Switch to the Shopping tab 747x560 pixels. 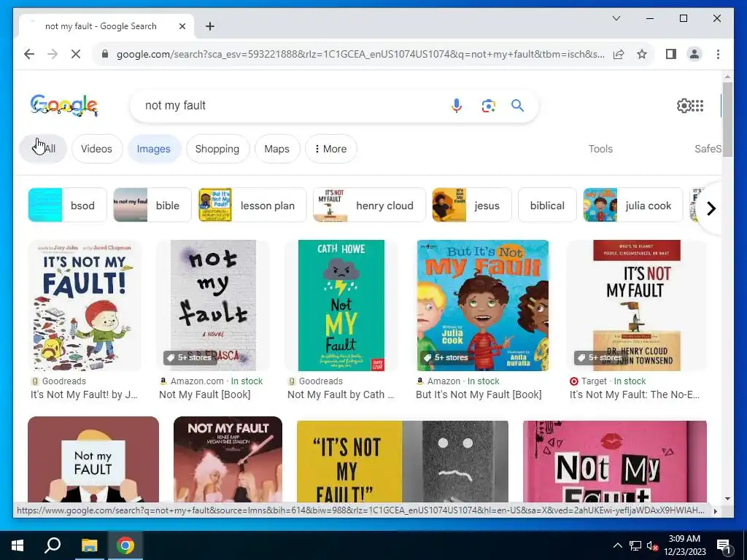(217, 149)
